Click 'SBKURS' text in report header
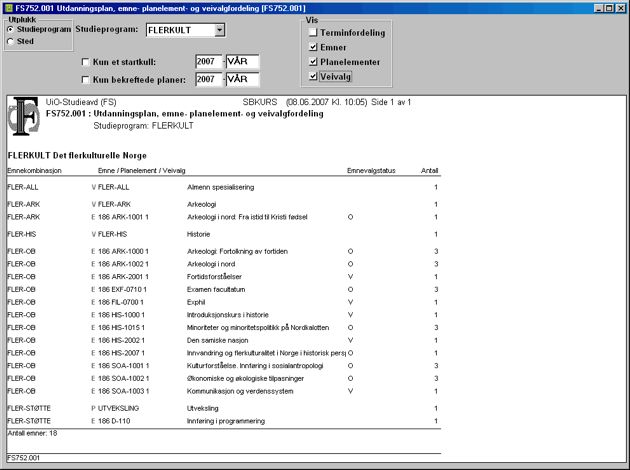This screenshot has height=470, width=630. (260, 102)
